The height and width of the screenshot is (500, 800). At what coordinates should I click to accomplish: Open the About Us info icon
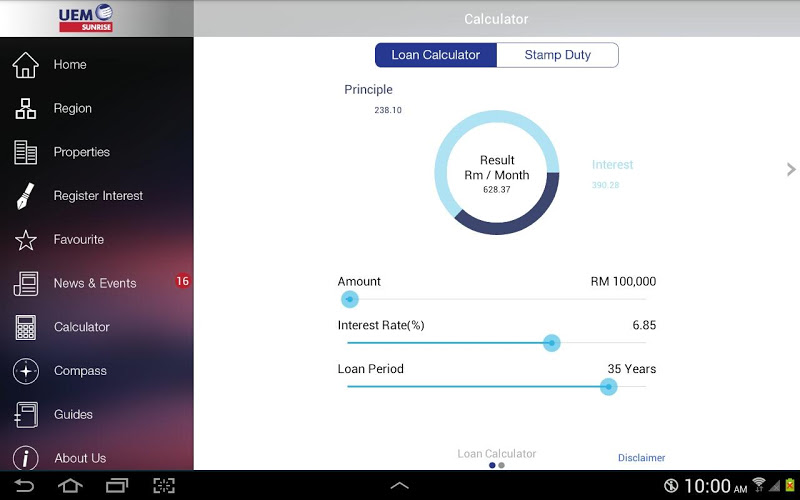pyautogui.click(x=26, y=458)
